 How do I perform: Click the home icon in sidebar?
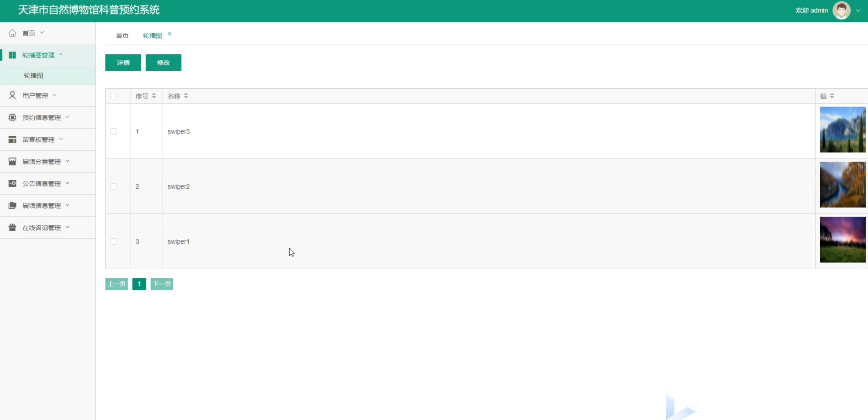tap(12, 33)
